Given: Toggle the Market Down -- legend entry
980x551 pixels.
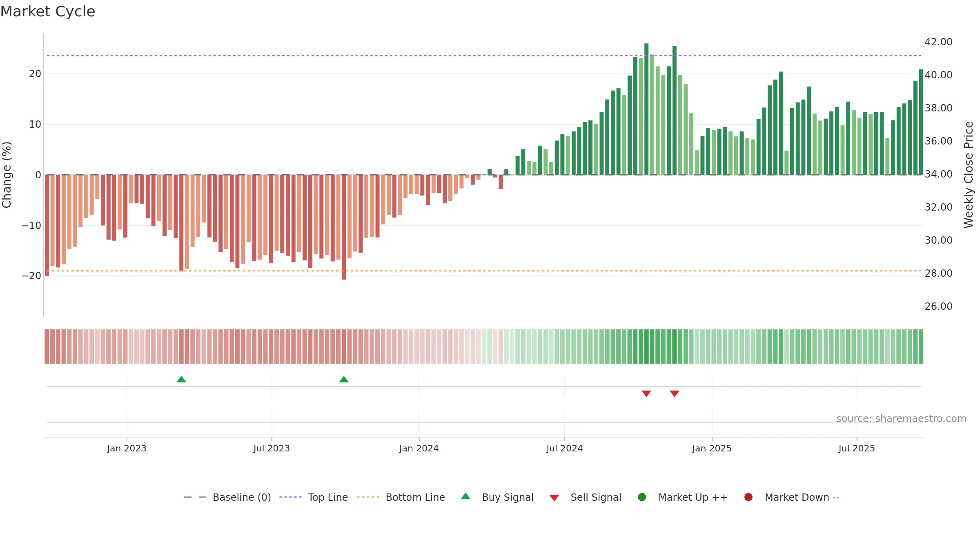Looking at the screenshot, I should pyautogui.click(x=791, y=497).
